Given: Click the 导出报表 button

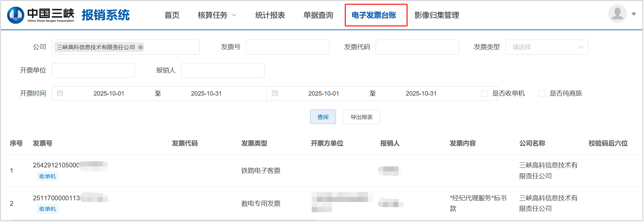Looking at the screenshot, I should click(361, 117).
